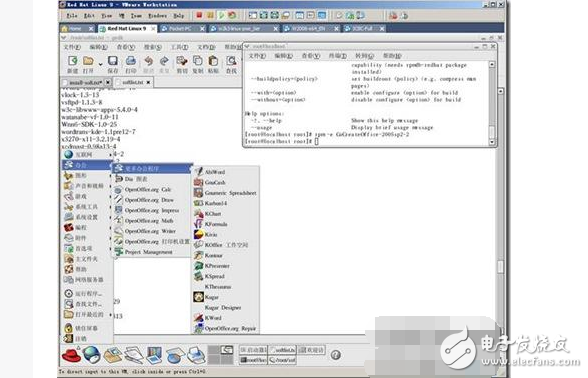Click the open folder icon in gedit
Screen dimensions: 588x378
[88, 61]
